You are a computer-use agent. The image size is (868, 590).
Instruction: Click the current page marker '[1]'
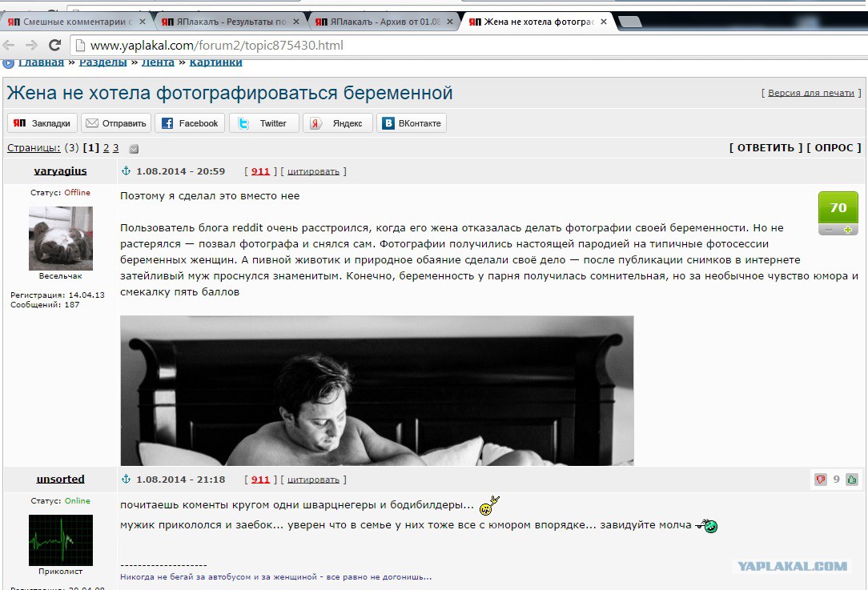[x=90, y=148]
